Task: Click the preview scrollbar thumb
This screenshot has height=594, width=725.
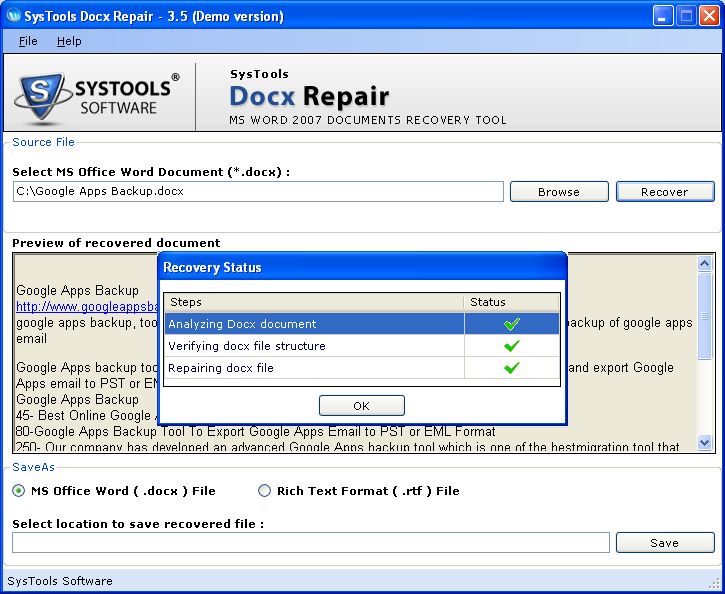Action: [x=704, y=316]
